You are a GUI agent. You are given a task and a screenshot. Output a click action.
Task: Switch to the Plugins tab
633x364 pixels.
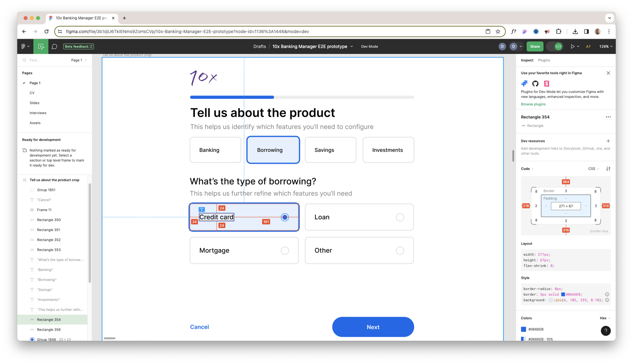click(544, 60)
